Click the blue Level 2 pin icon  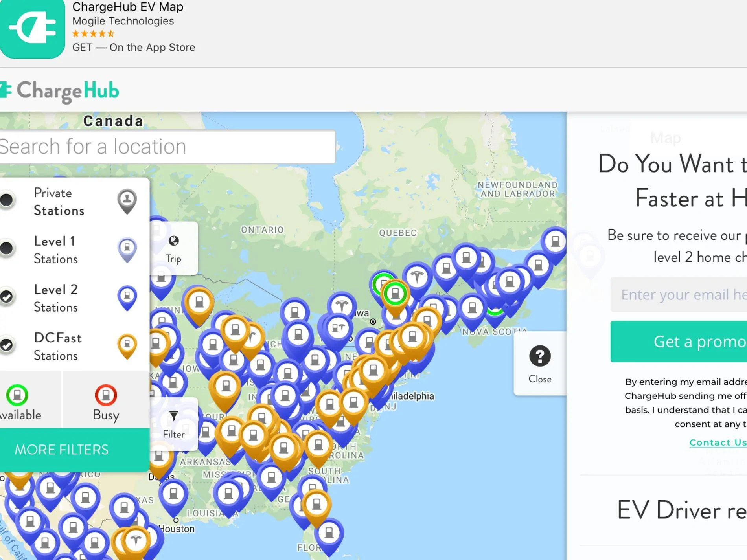[x=127, y=298]
